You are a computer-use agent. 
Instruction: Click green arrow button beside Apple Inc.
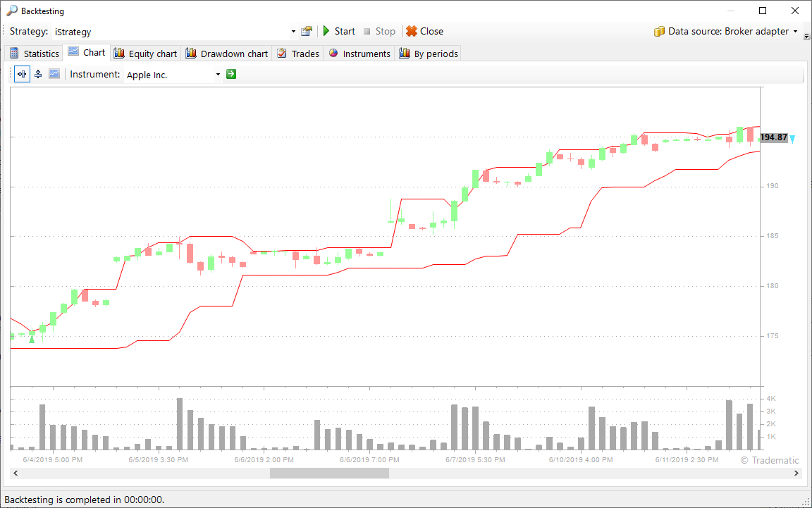tap(231, 74)
